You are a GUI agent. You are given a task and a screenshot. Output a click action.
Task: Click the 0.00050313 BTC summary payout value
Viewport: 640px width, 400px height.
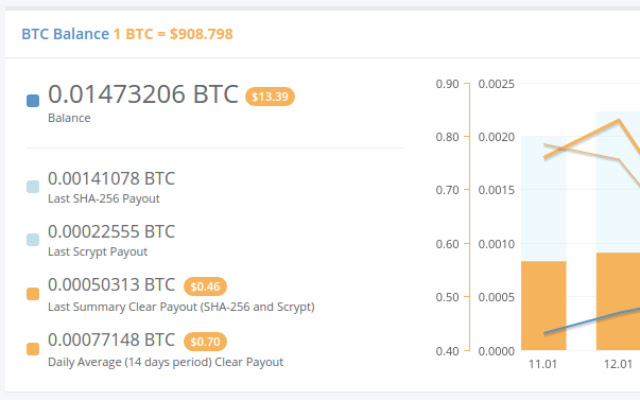pyautogui.click(x=111, y=285)
